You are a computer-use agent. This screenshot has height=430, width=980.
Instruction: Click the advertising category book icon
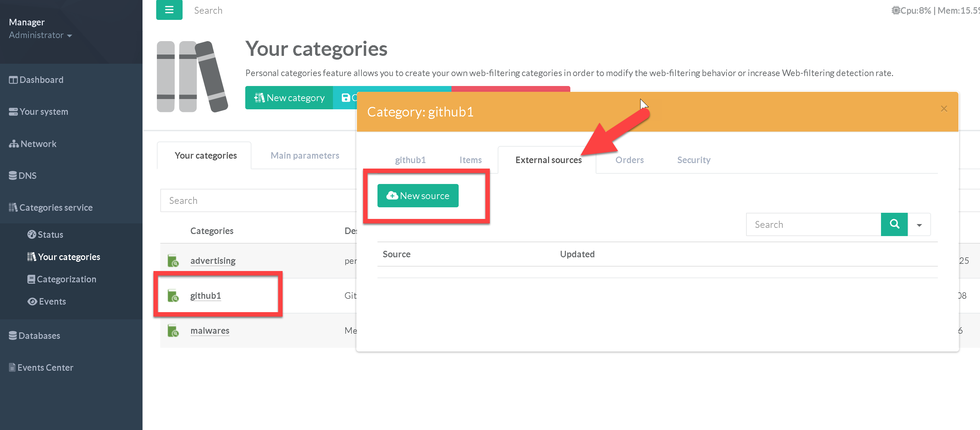(173, 261)
